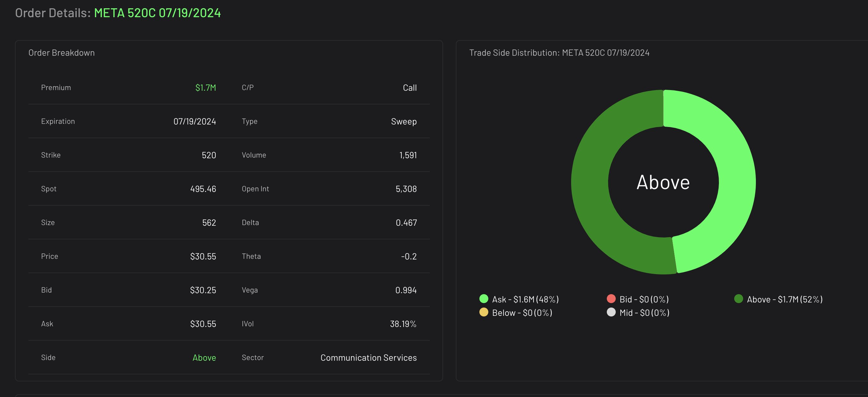
Task: Select the Sector value Communication Services
Action: coord(369,358)
